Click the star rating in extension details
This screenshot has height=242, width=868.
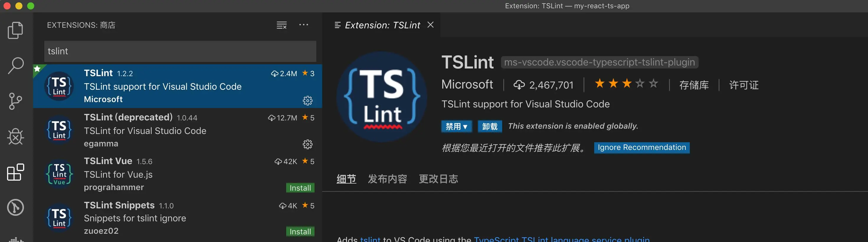click(626, 83)
